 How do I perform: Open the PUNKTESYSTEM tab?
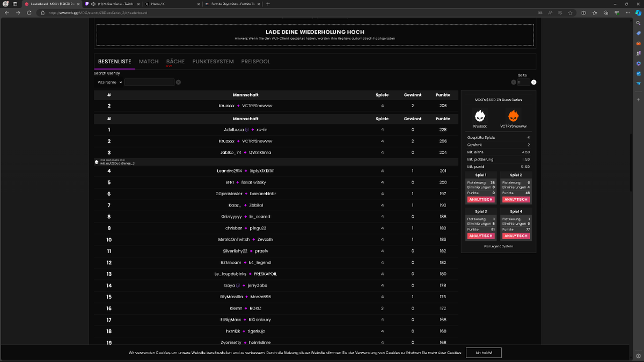[213, 62]
